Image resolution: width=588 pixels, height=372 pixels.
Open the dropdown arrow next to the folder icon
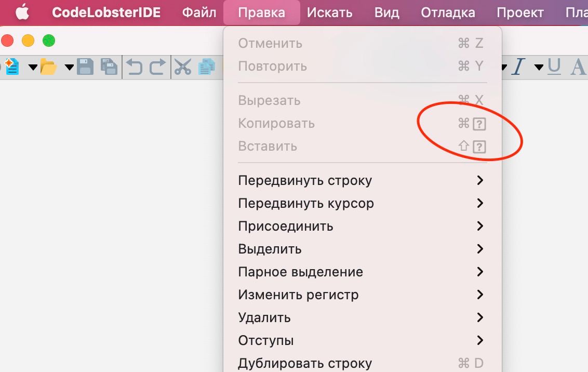69,68
